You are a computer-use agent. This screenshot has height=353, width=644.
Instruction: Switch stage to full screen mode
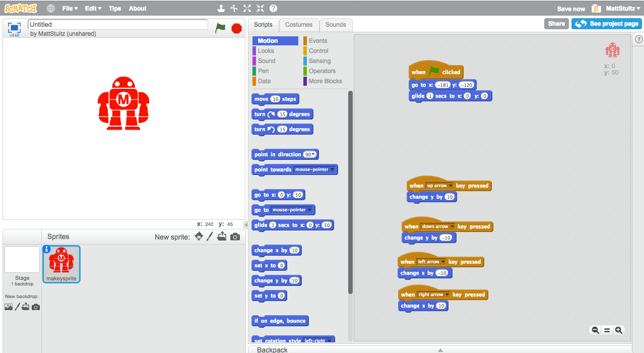(x=14, y=27)
